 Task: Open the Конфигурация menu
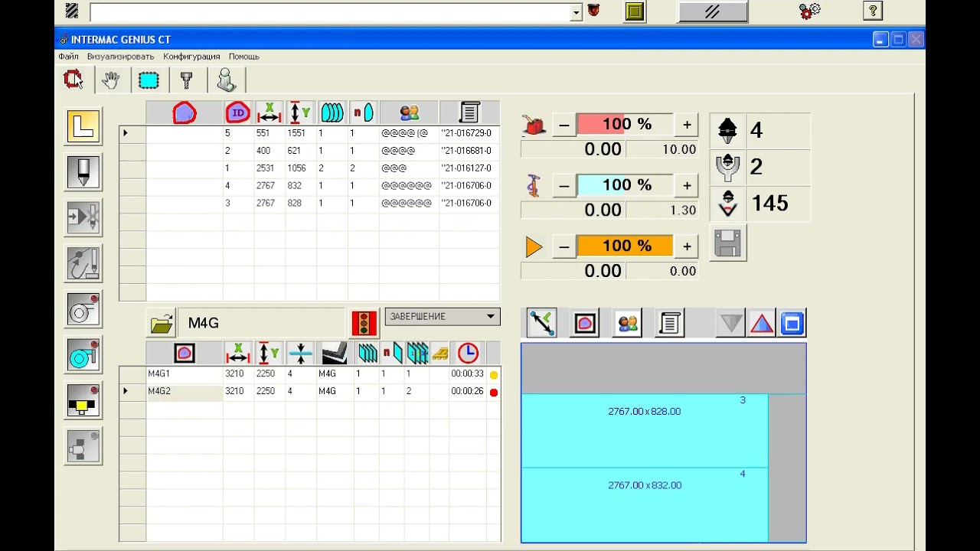tap(191, 57)
